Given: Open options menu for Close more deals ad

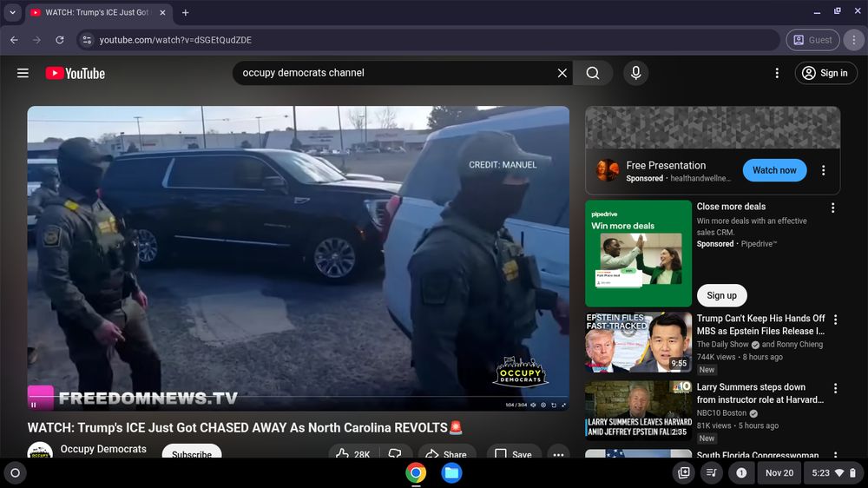Looking at the screenshot, I should point(832,208).
